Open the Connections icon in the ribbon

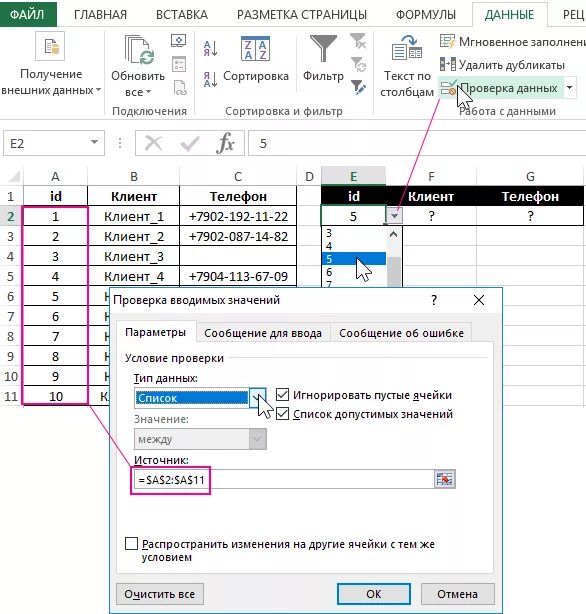point(179,41)
